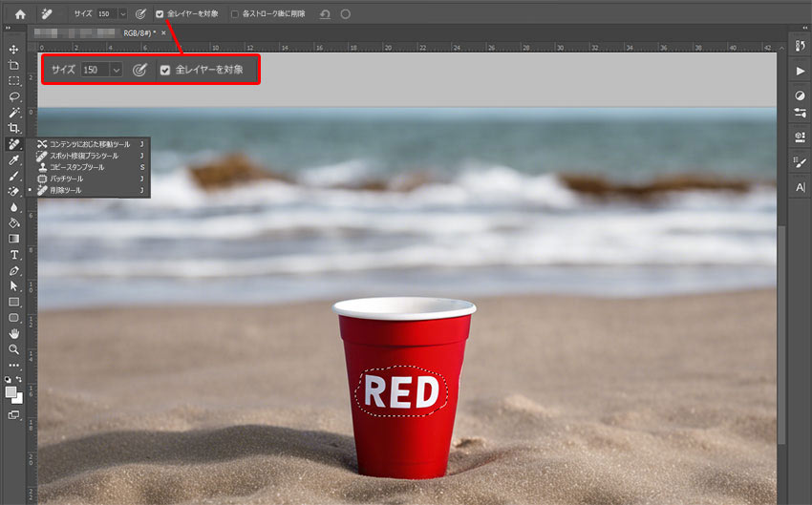Select the Horizontal Type tool
This screenshot has height=505, width=812.
(x=14, y=255)
